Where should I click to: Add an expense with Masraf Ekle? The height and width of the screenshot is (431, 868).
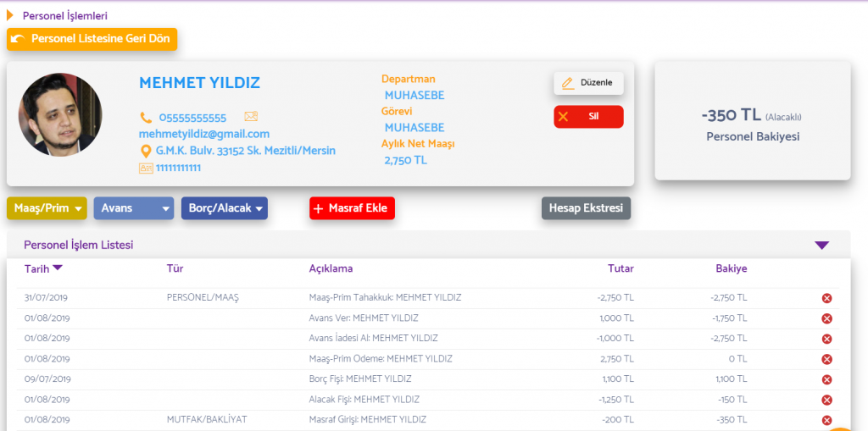(352, 208)
